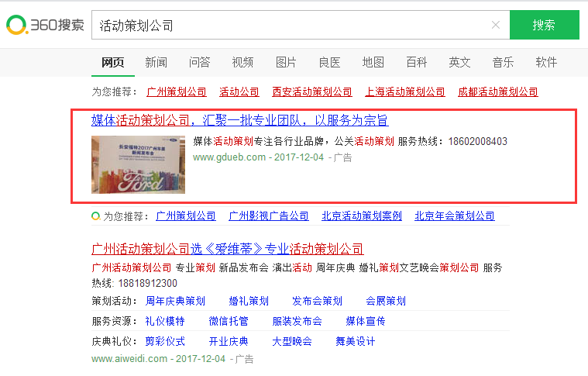Image resolution: width=588 pixels, height=376 pixels.
Task: Click blue recommendation 广州策划公司
Action: [x=186, y=216]
